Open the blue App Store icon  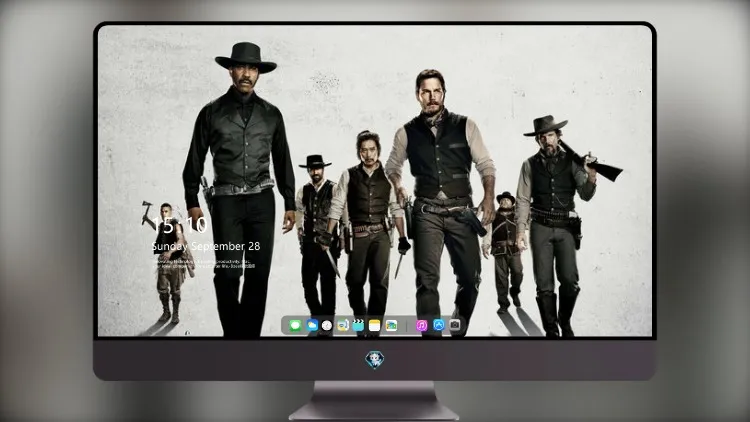pos(439,325)
